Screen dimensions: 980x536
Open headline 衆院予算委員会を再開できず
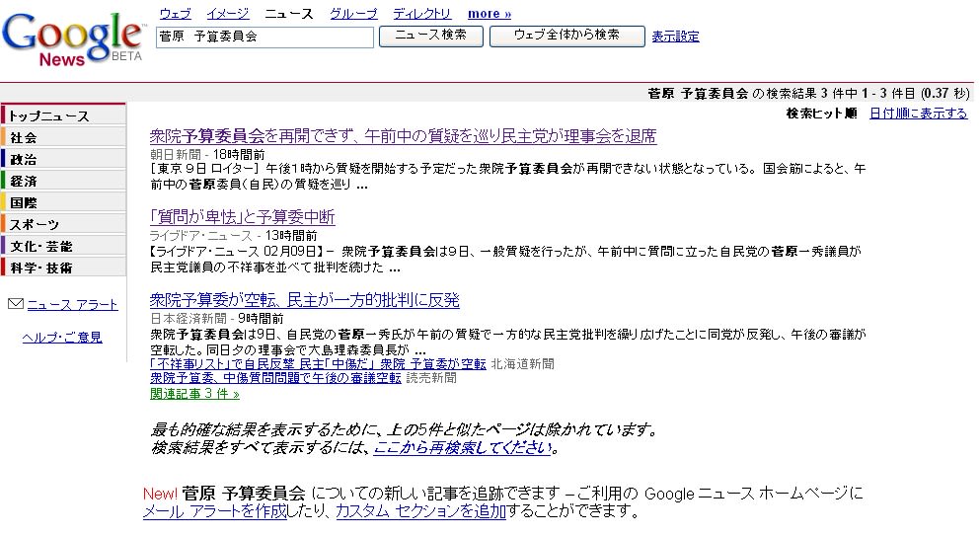coord(403,135)
